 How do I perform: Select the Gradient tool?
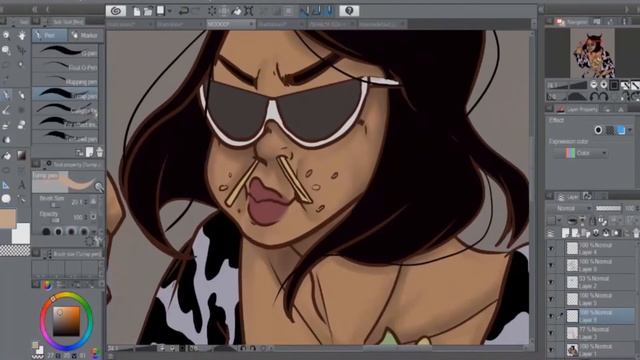(22, 155)
